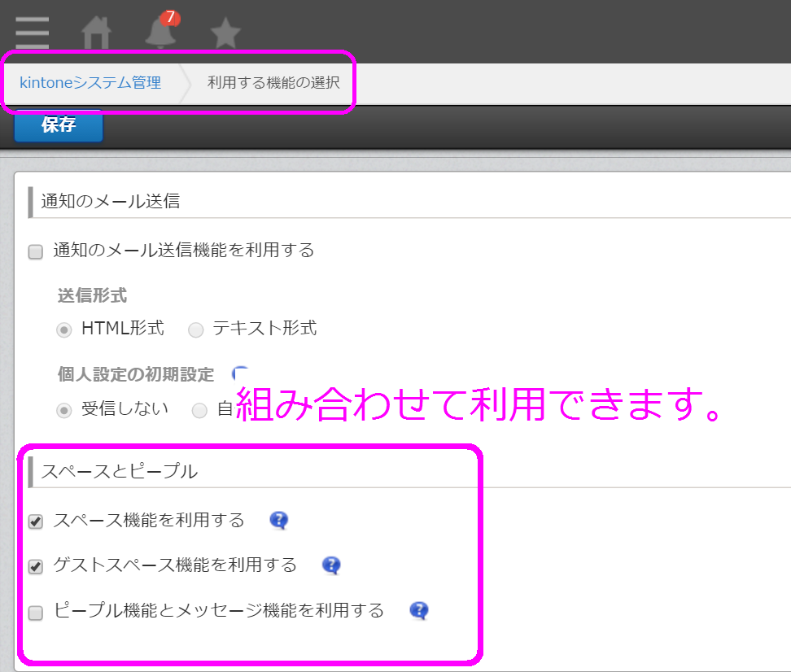
Task: Click the スペースとピープル section heading
Action: click(119, 471)
